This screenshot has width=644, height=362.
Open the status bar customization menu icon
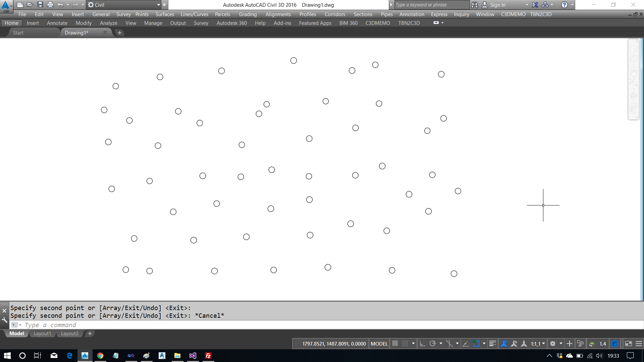639,344
